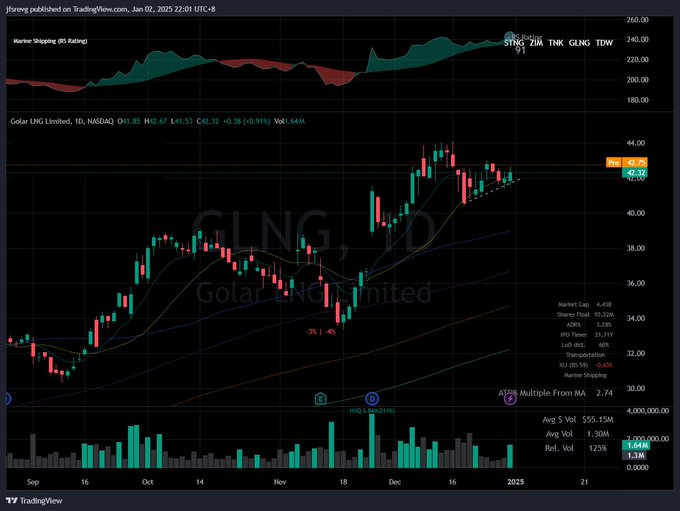Image resolution: width=680 pixels, height=511 pixels.
Task: Click the Market Cap 4.43B stat
Action: 585,305
